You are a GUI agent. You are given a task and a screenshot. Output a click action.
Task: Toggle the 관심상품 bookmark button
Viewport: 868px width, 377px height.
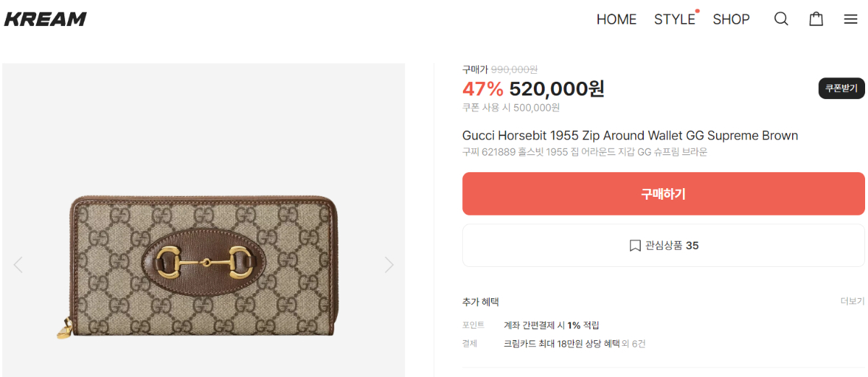coord(663,245)
